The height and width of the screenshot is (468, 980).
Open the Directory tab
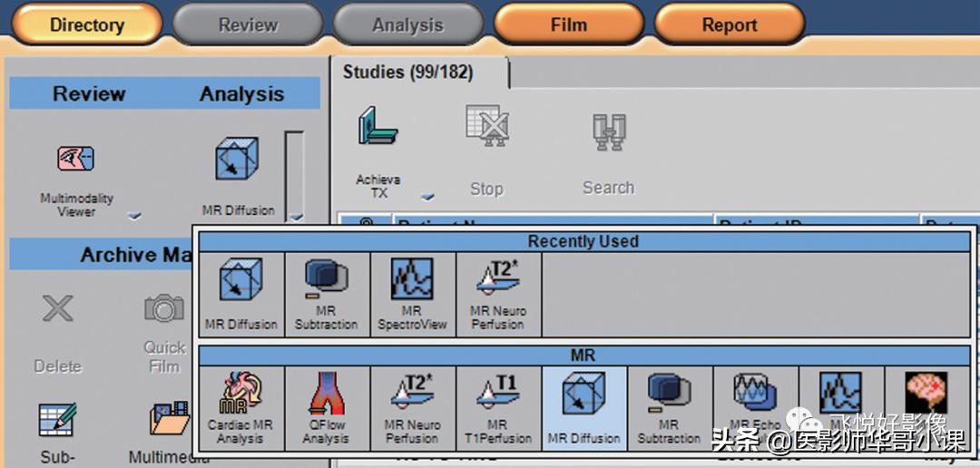pos(87,25)
